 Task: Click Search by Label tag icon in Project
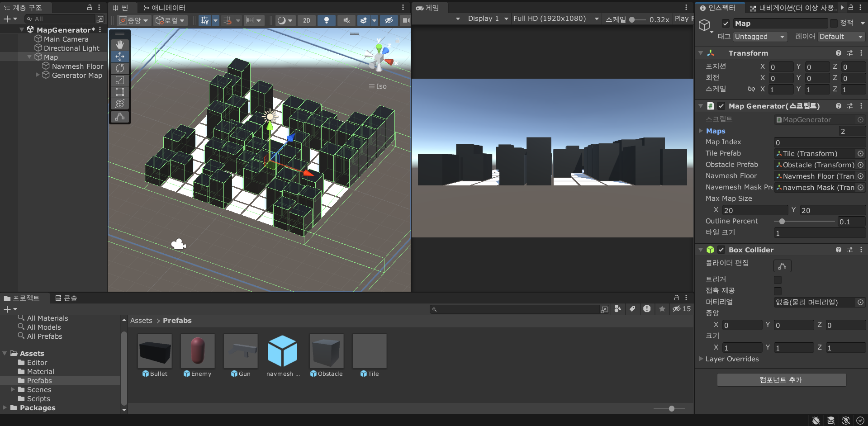pos(632,309)
